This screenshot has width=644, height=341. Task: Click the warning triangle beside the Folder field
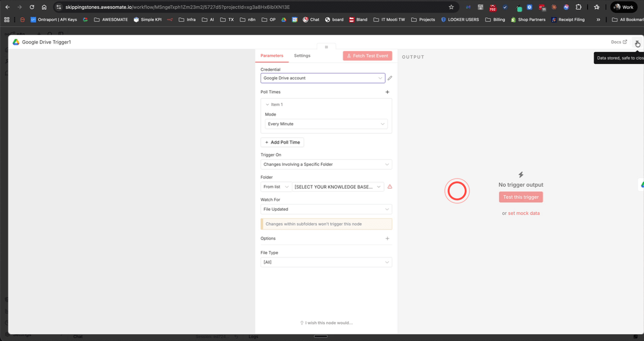(x=390, y=187)
